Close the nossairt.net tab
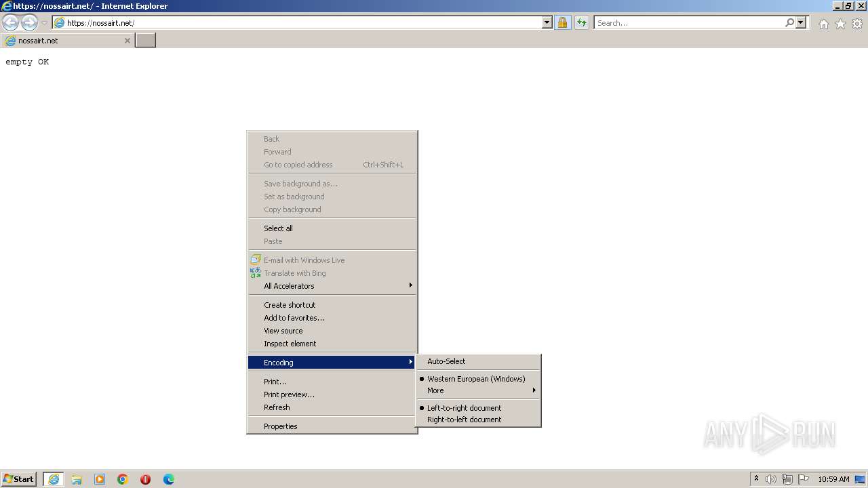 pyautogui.click(x=127, y=41)
